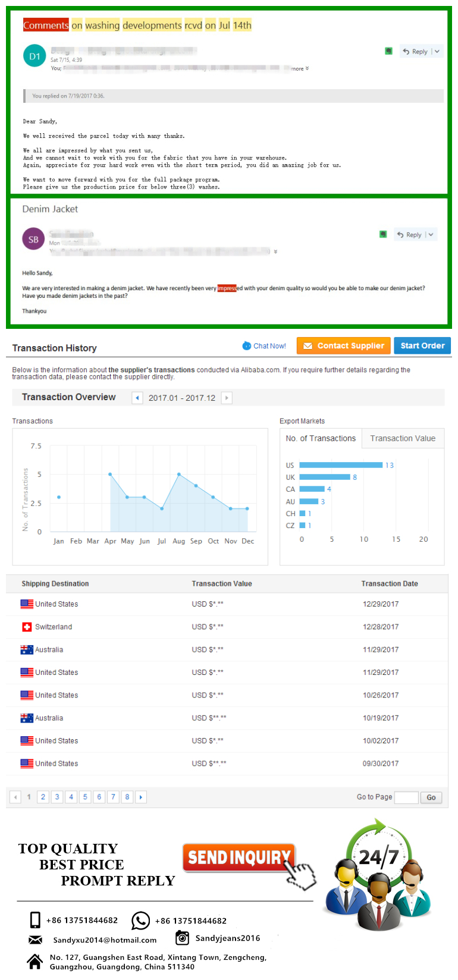Go to the previous transaction year with the left arrow

coord(137,398)
